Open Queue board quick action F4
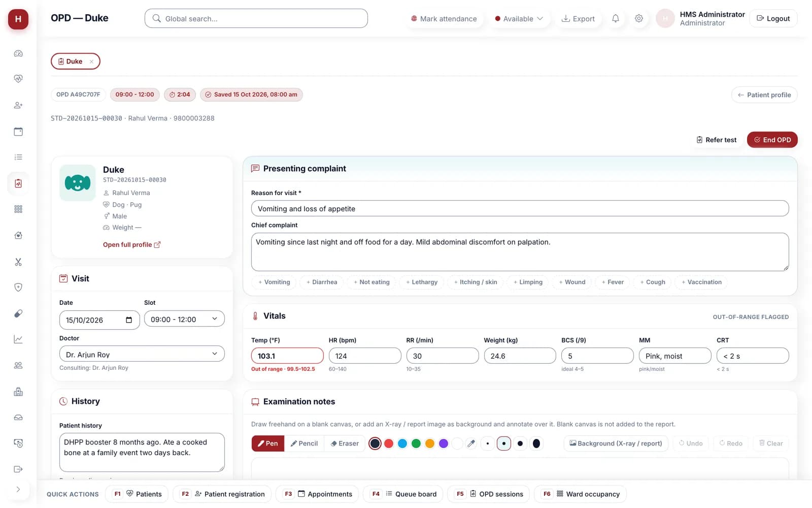 pos(403,494)
